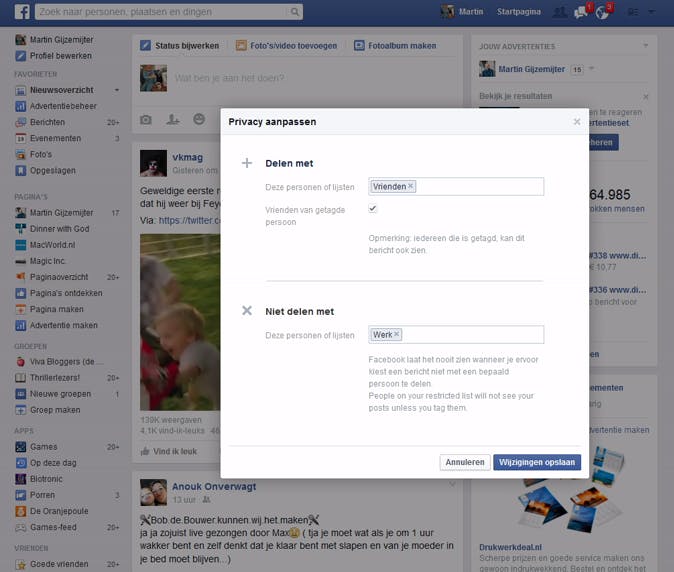This screenshot has width=674, height=572.
Task: Click the Nieuwsoverzicht icon in sidebar
Action: [20, 90]
